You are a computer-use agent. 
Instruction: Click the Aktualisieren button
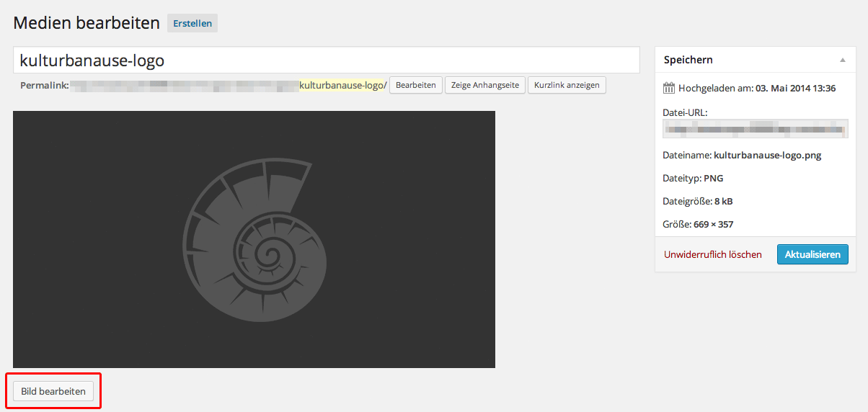812,254
